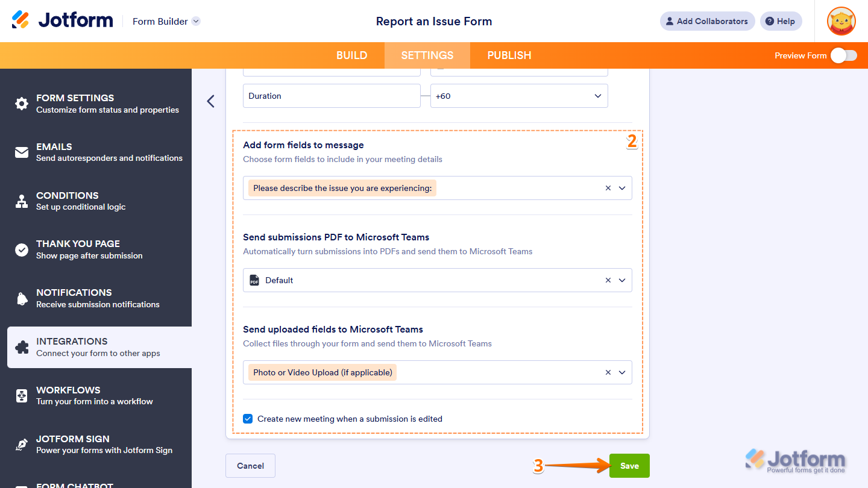Select the Jotform Sign pen icon
868x488 pixels.
(21, 444)
